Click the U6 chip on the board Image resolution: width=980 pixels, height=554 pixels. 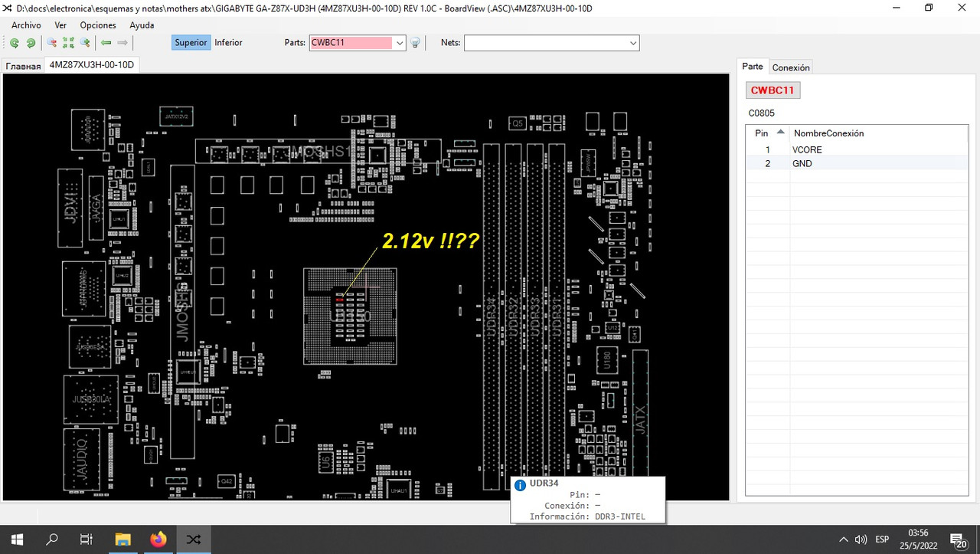click(325, 461)
